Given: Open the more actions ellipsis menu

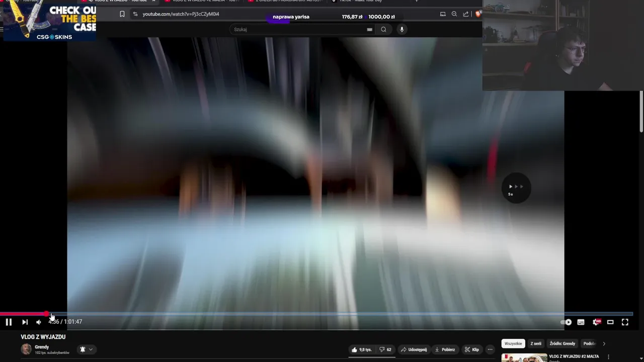Looking at the screenshot, I should [x=490, y=349].
